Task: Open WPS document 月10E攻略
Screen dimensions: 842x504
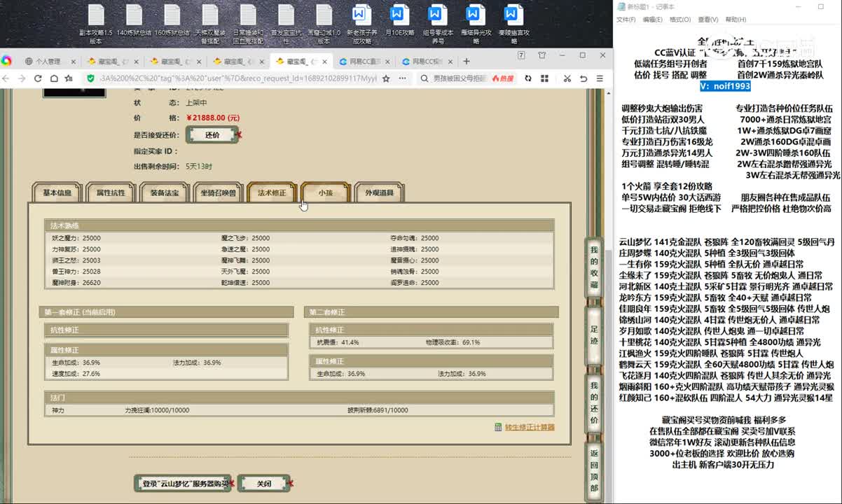Action: point(399,20)
